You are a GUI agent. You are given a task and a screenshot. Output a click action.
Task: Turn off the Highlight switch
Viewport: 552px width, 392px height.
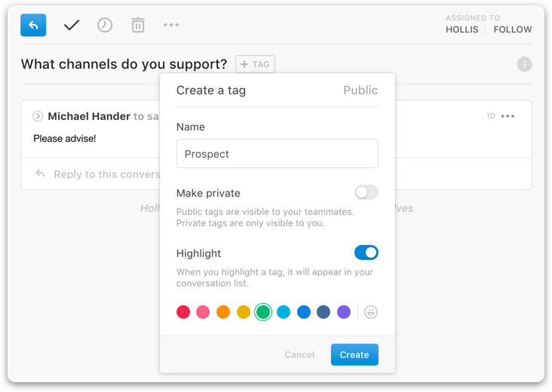(366, 253)
